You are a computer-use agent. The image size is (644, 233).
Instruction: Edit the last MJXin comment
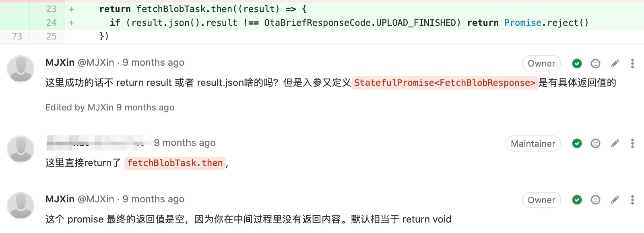(615, 200)
